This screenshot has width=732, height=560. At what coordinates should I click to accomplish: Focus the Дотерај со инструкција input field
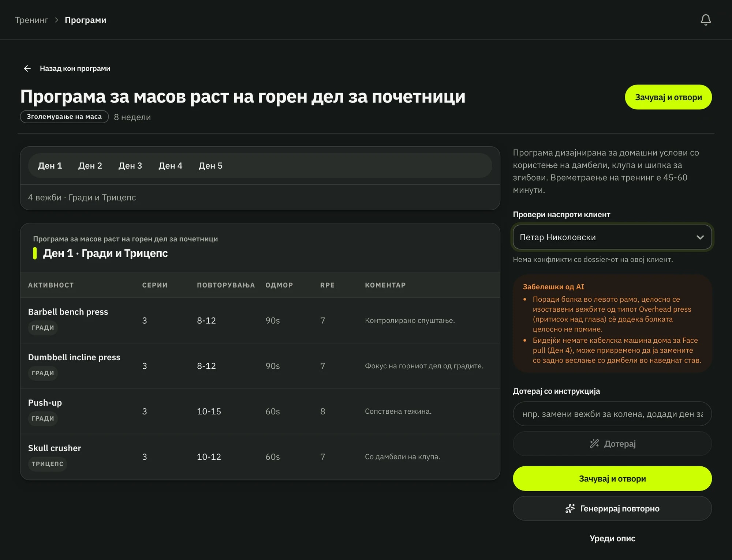pos(612,414)
